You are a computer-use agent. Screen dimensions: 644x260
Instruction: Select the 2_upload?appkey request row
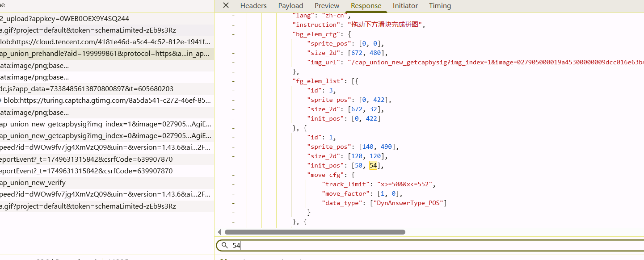65,18
